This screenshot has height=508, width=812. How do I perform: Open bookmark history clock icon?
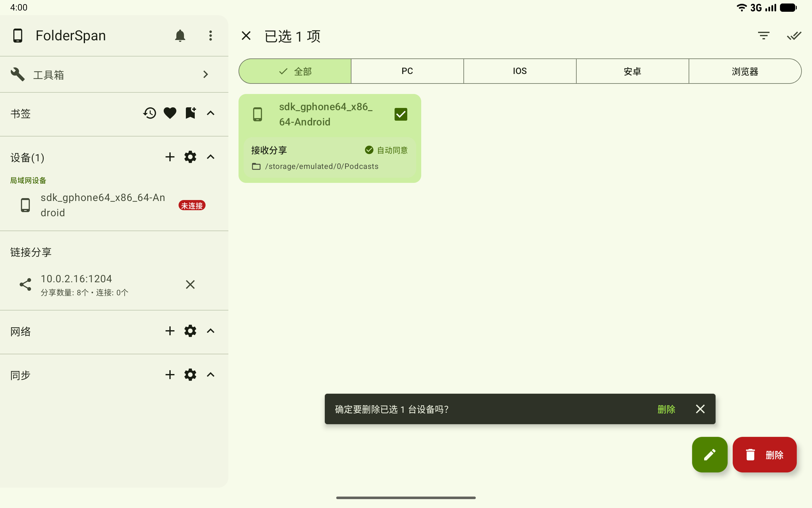[150, 113]
